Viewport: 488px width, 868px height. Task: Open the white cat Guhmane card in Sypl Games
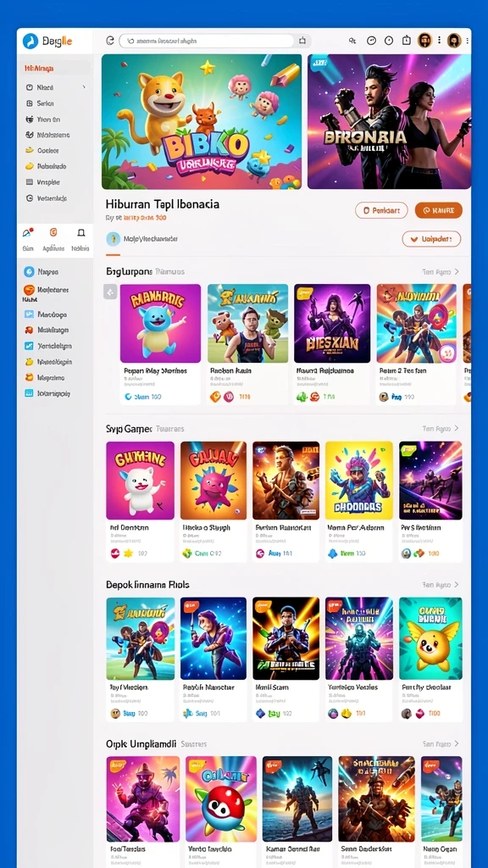(140, 480)
